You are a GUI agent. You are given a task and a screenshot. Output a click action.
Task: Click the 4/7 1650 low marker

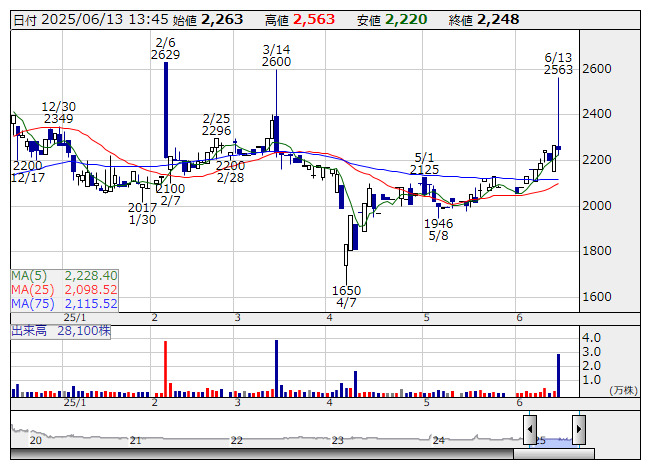346,297
